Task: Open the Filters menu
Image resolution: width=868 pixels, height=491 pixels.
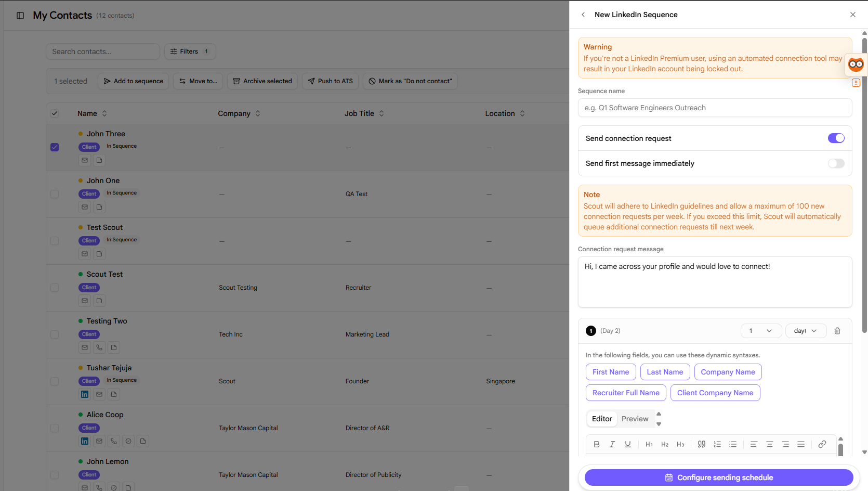Action: coord(190,51)
